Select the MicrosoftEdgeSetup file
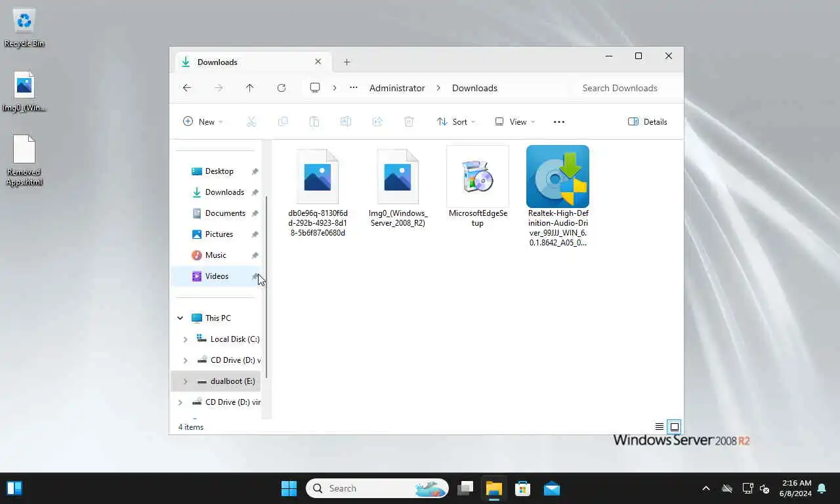The height and width of the screenshot is (504, 840). pyautogui.click(x=478, y=186)
